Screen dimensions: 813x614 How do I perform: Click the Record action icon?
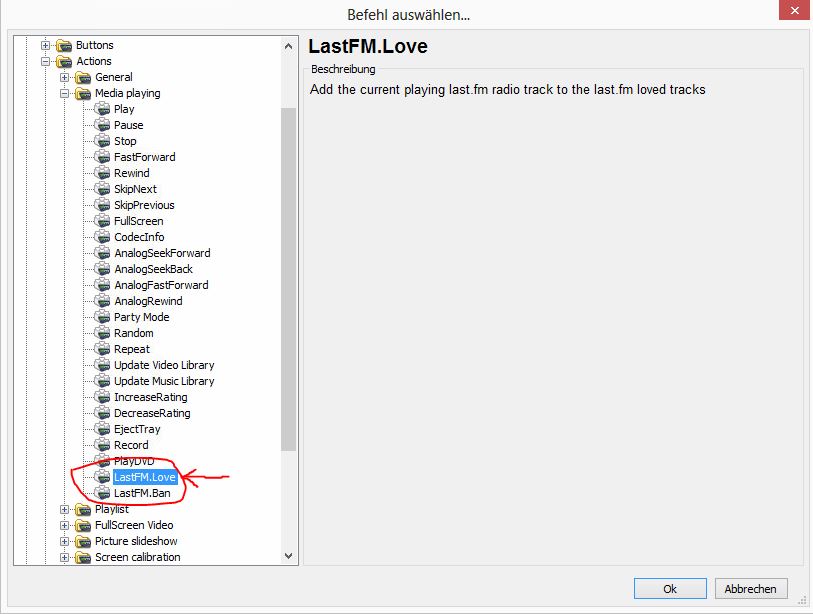pyautogui.click(x=103, y=445)
